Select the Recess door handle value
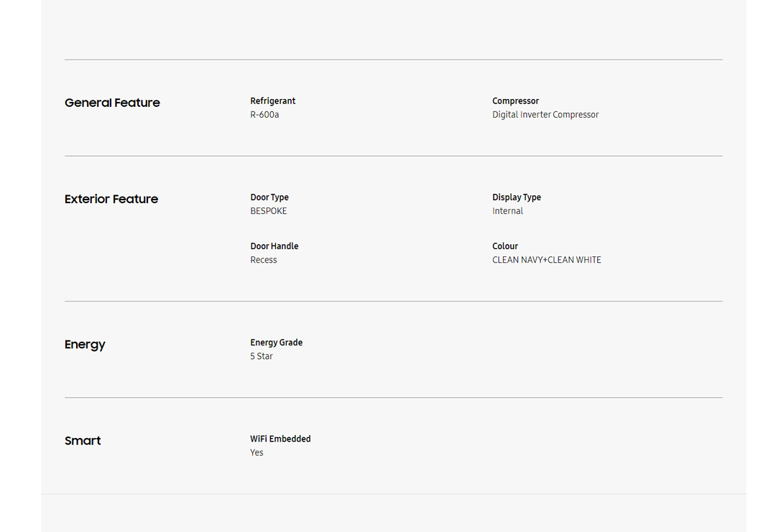Image resolution: width=776 pixels, height=532 pixels. (264, 260)
